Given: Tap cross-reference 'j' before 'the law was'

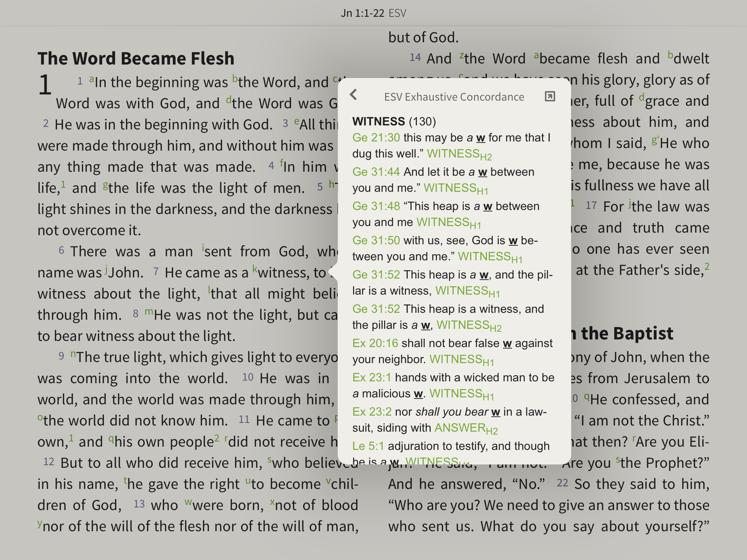Looking at the screenshot, I should [x=630, y=203].
